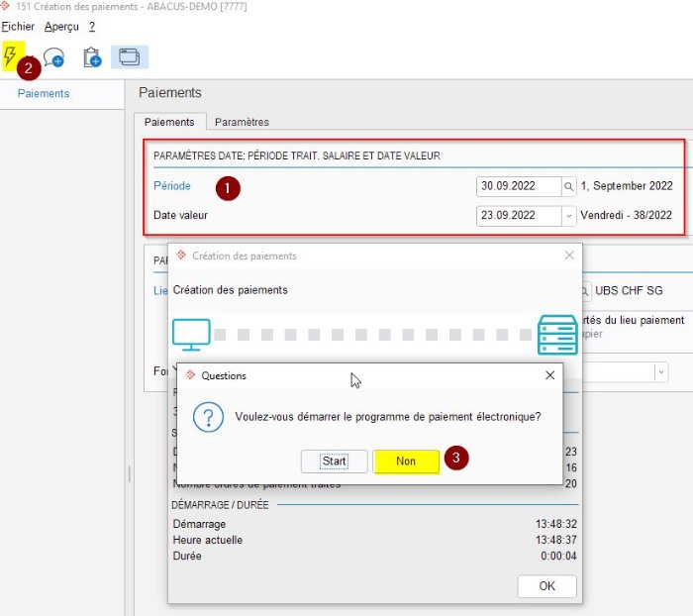
Task: Open the ? help menu
Action: coord(92,27)
